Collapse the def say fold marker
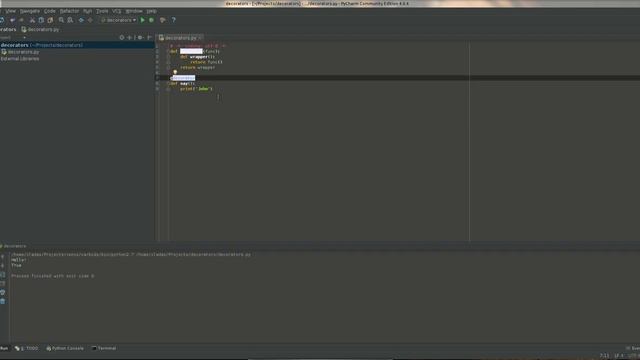Viewport: 640px width, 360px height. pos(168,83)
